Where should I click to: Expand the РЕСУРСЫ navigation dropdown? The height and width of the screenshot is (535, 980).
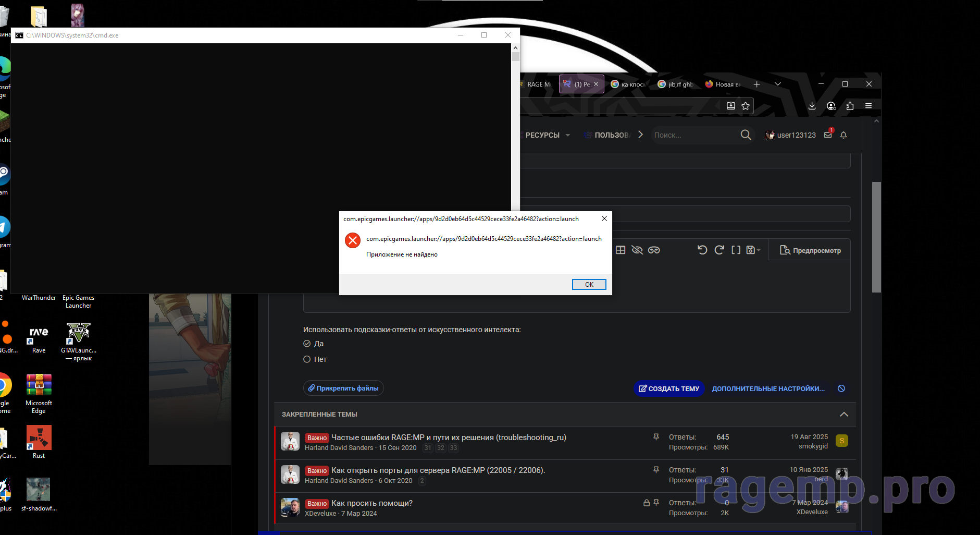[x=567, y=135]
